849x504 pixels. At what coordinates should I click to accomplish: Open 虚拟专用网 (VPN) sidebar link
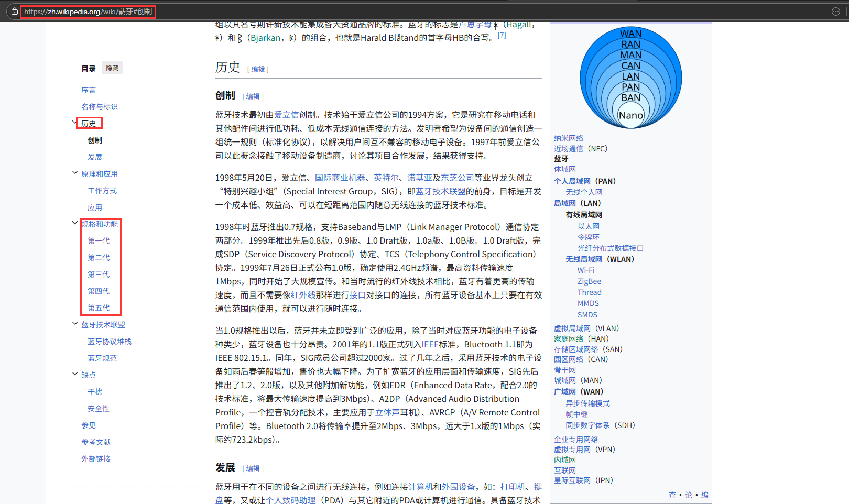click(x=572, y=450)
